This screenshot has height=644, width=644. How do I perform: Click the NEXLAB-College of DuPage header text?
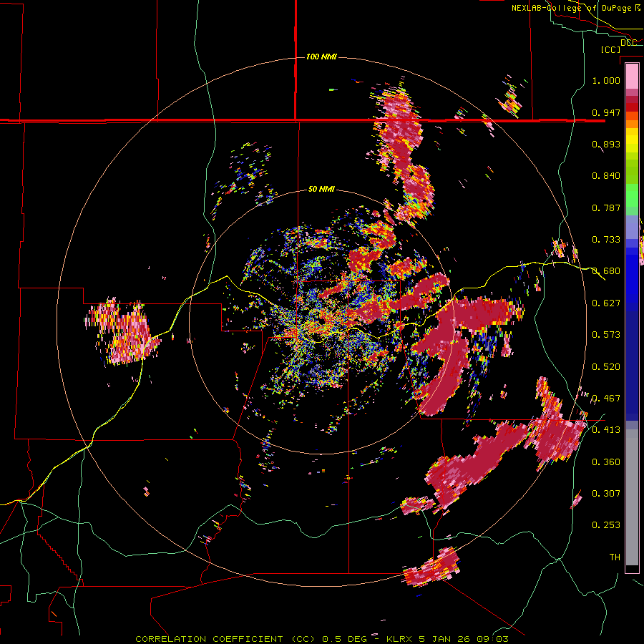pos(575,8)
